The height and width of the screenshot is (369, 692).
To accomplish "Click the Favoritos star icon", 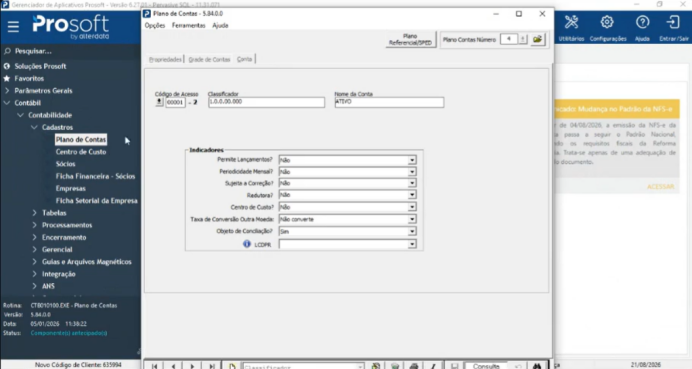I will coord(7,79).
